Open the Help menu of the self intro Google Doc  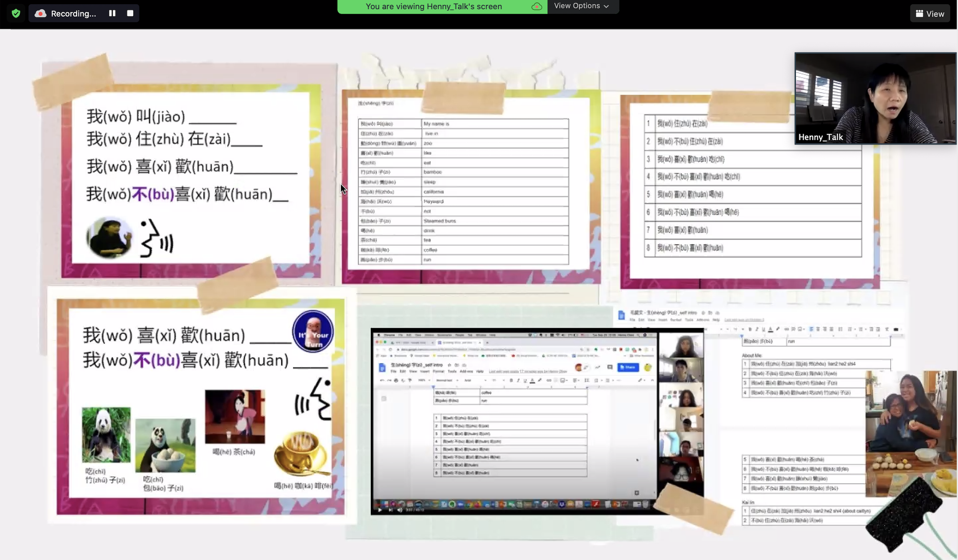716,320
